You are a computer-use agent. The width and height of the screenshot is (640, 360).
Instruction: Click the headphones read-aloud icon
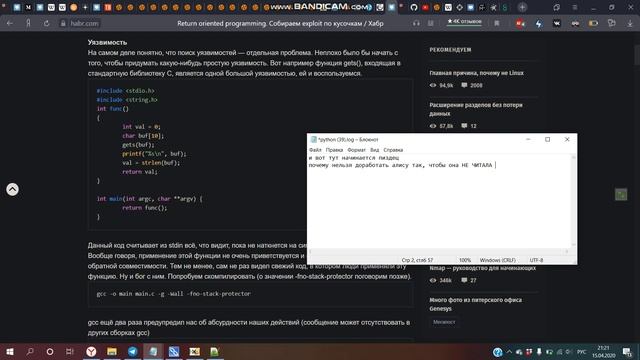pyautogui.click(x=416, y=23)
